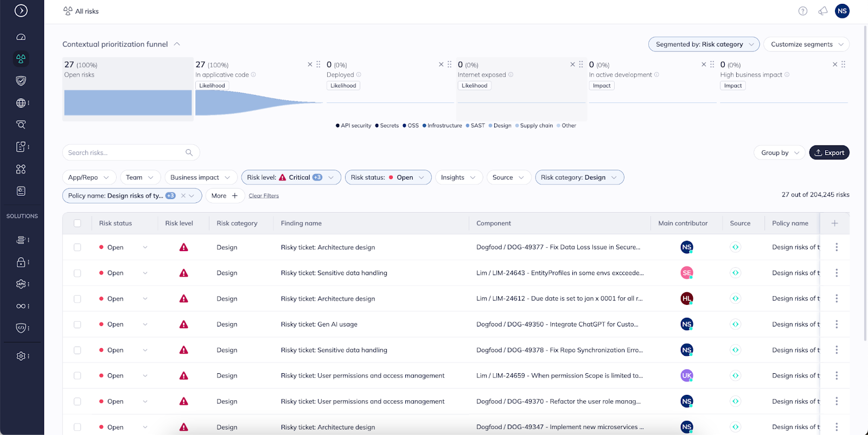Remove the Deployed funnel segment
The height and width of the screenshot is (435, 868).
coord(441,65)
